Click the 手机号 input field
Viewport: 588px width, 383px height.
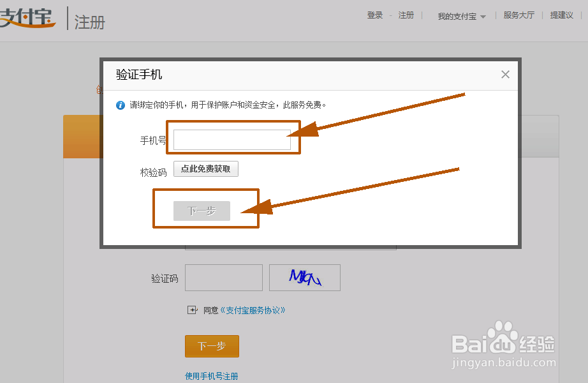232,139
